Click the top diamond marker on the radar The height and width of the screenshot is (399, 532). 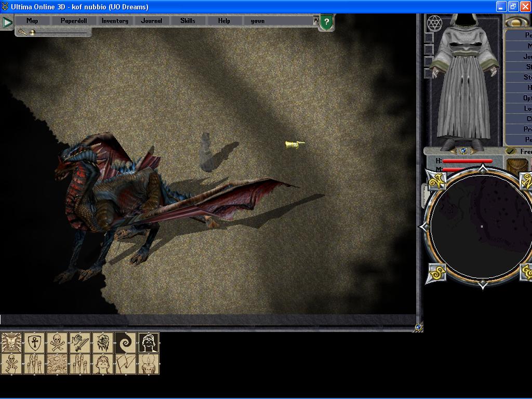[x=483, y=169]
